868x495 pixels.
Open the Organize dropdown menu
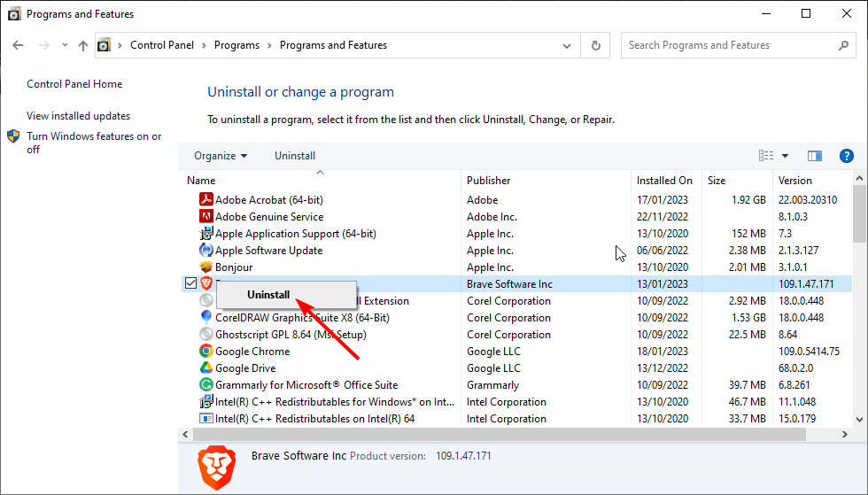[221, 156]
